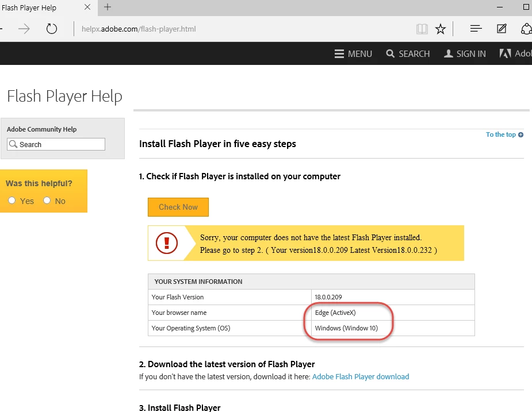
Task: Minimize the browser window
Action: (x=499, y=7)
